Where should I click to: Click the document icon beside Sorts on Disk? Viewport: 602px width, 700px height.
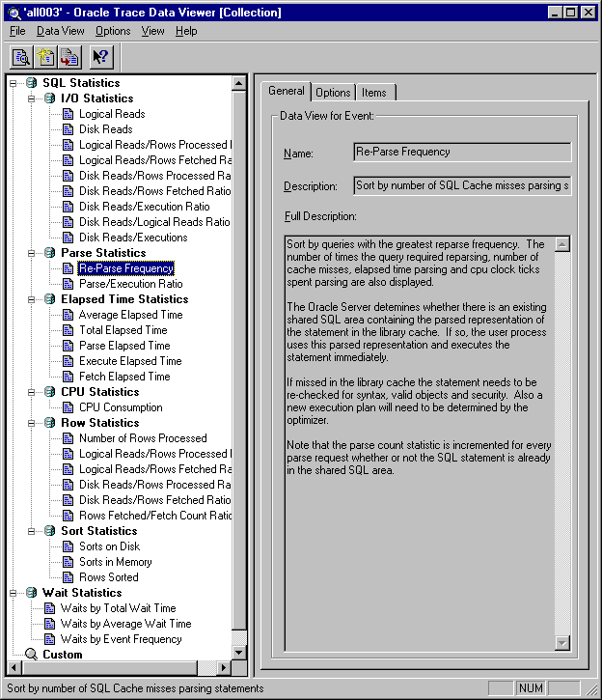(68, 546)
